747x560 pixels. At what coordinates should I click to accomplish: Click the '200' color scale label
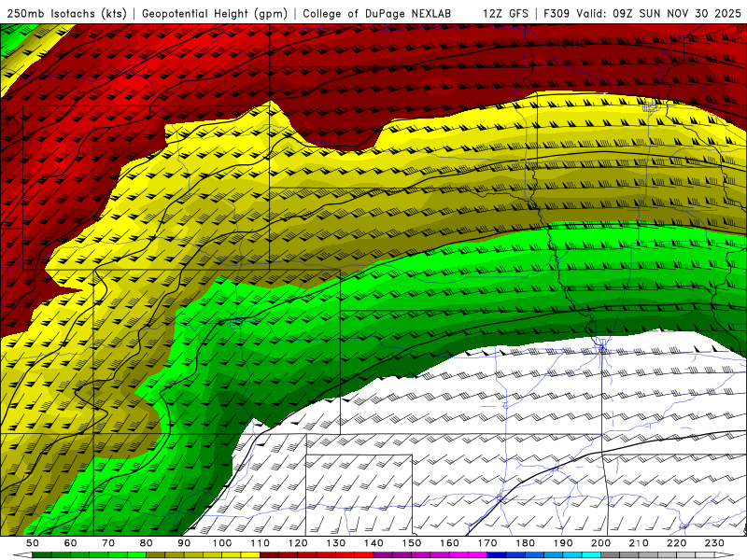pos(600,543)
